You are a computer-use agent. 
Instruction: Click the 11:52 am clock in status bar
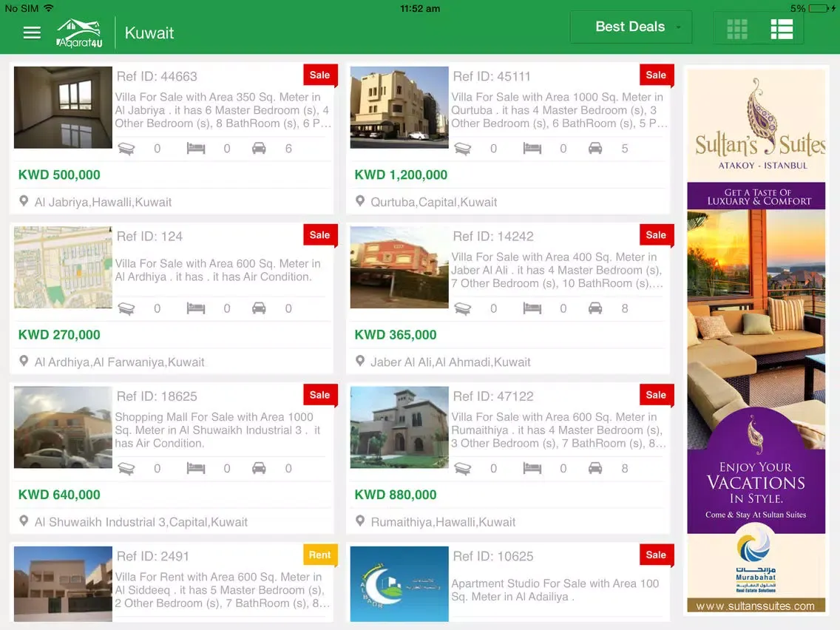[x=420, y=9]
